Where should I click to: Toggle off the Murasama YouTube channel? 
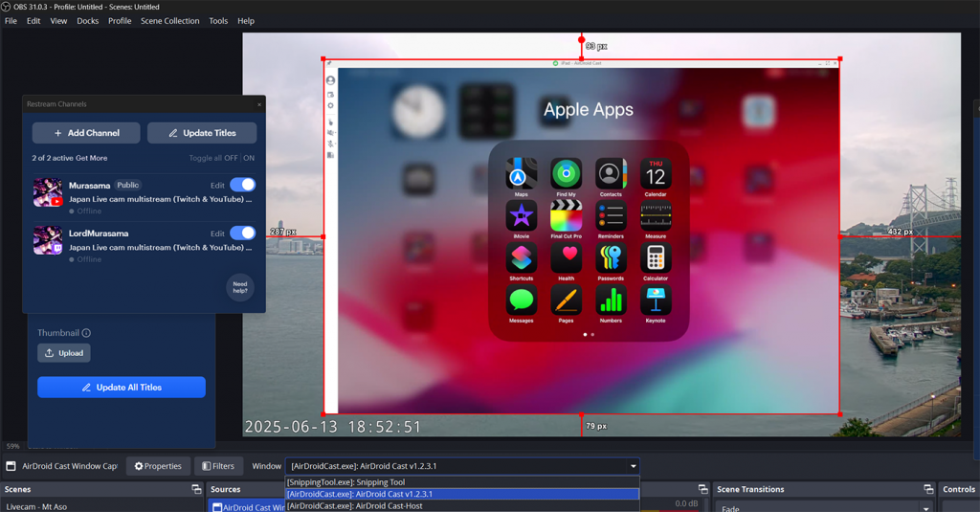pyautogui.click(x=242, y=185)
